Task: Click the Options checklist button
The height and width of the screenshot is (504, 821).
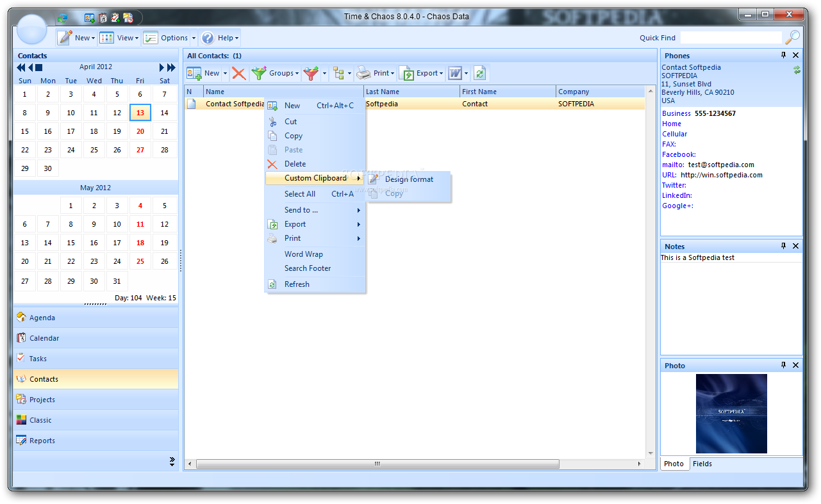Action: (166, 38)
